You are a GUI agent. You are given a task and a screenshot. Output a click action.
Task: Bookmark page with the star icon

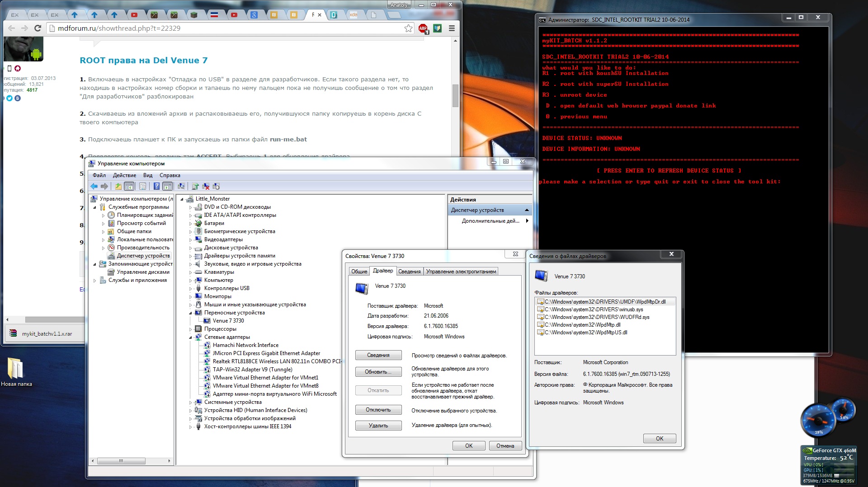(x=408, y=28)
